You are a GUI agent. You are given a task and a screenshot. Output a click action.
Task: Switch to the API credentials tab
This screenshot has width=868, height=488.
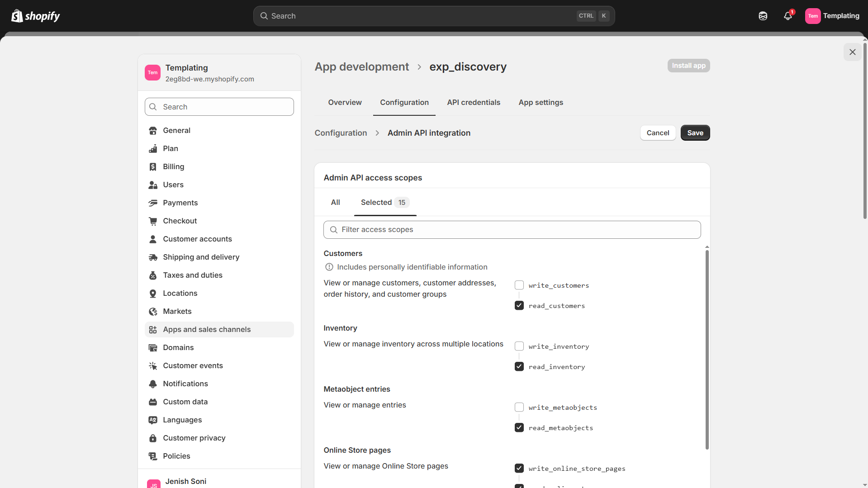(474, 103)
